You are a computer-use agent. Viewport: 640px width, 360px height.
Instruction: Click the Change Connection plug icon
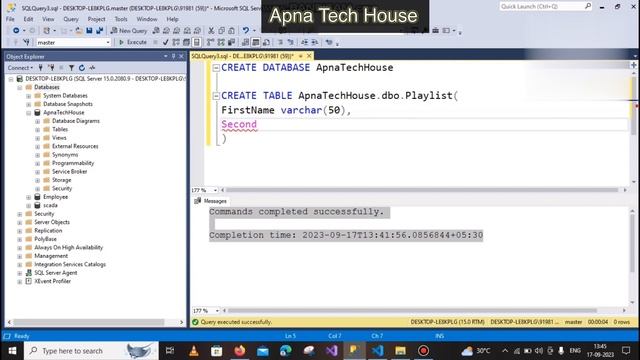tap(26, 42)
